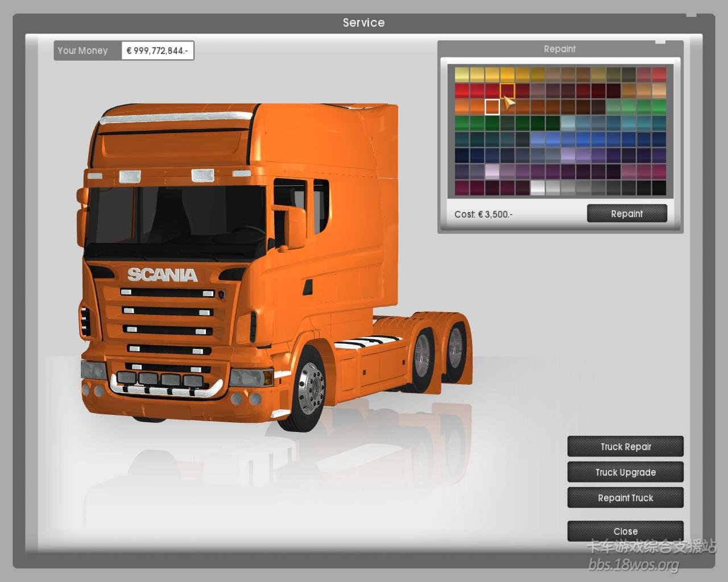Open the Truck Repair service
This screenshot has height=582, width=728.
[625, 447]
